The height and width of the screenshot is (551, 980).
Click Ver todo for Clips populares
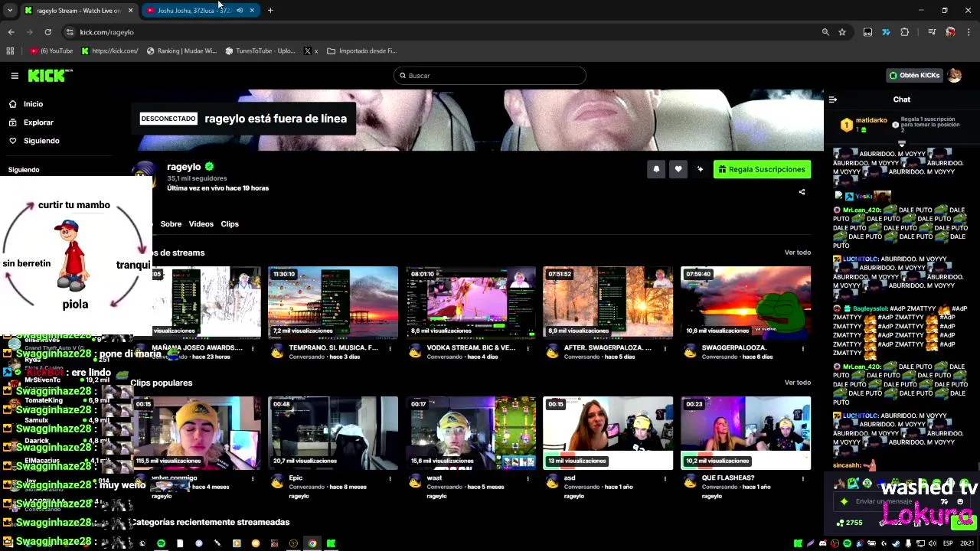click(x=797, y=383)
